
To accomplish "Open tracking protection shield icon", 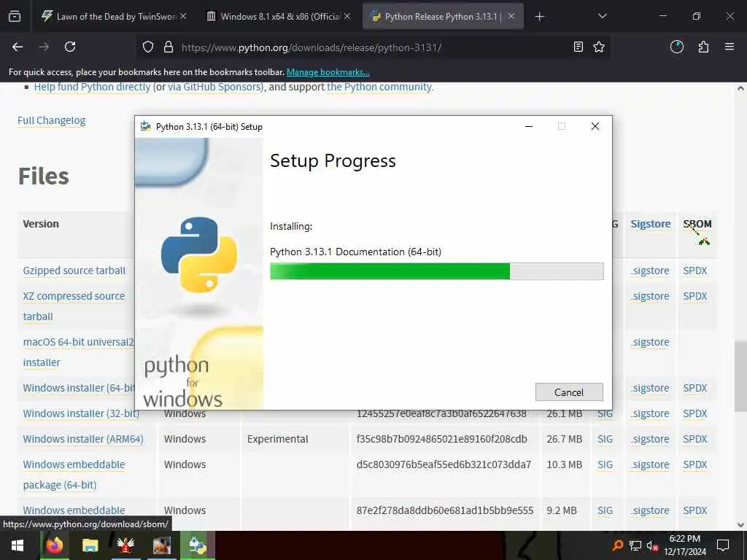I will coord(148,47).
